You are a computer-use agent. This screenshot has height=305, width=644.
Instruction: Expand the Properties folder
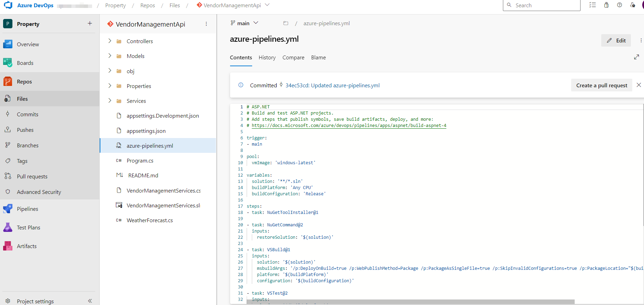(x=110, y=86)
